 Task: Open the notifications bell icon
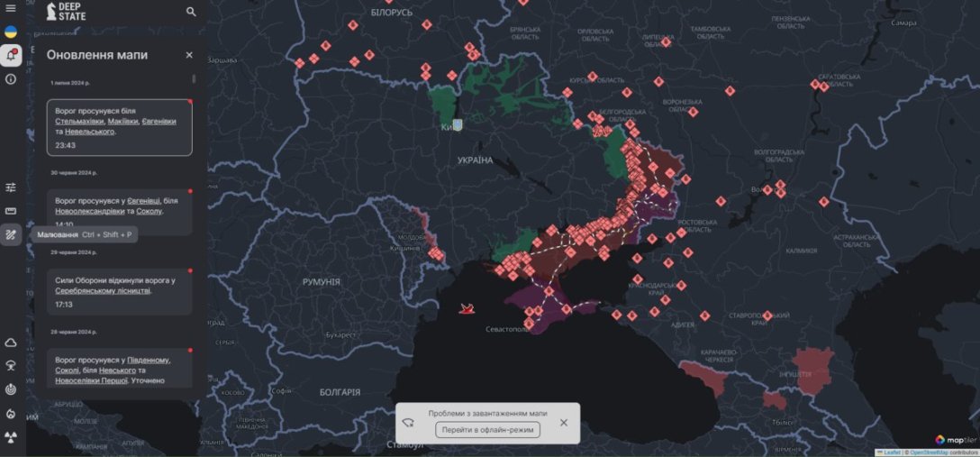coord(11,55)
